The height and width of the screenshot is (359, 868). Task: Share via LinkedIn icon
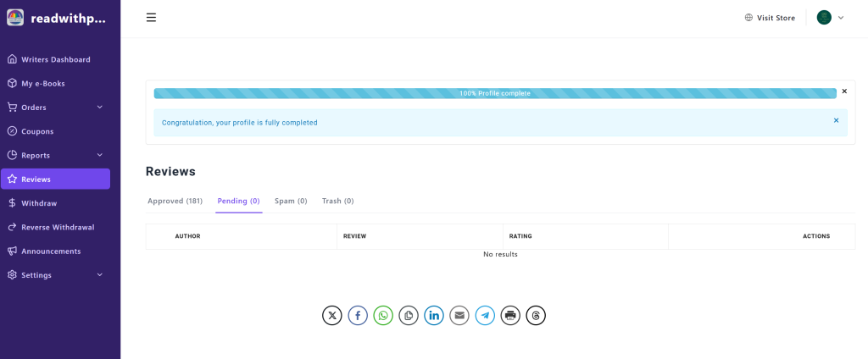pos(434,315)
